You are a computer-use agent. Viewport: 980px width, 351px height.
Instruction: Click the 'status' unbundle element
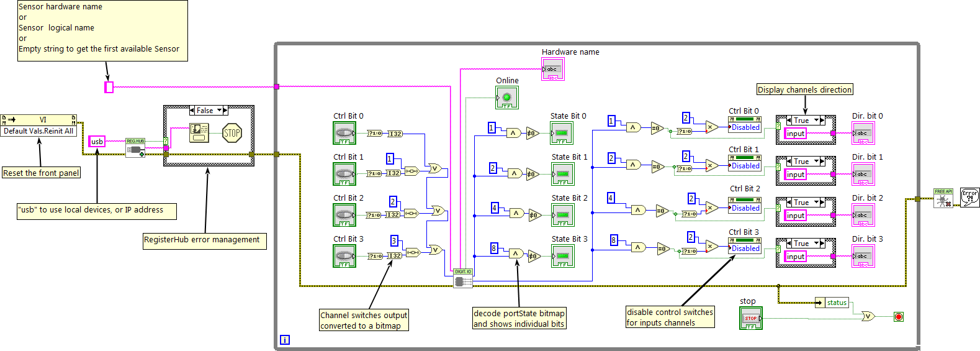click(x=836, y=303)
